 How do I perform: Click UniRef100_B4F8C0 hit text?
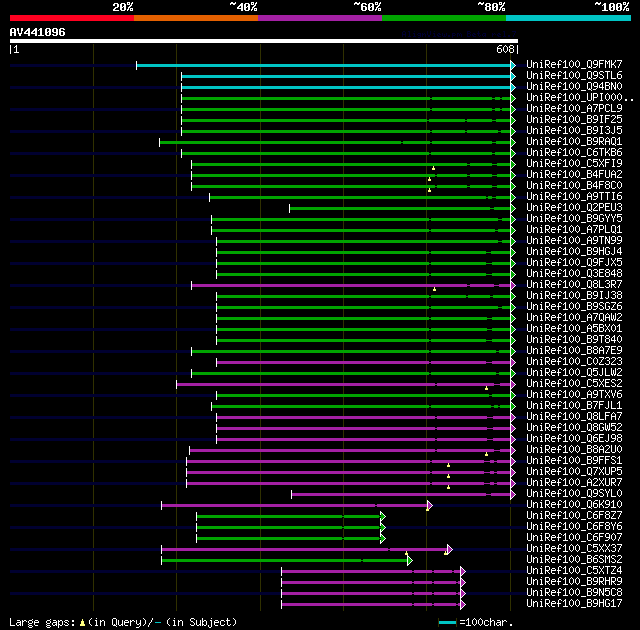click(x=574, y=186)
